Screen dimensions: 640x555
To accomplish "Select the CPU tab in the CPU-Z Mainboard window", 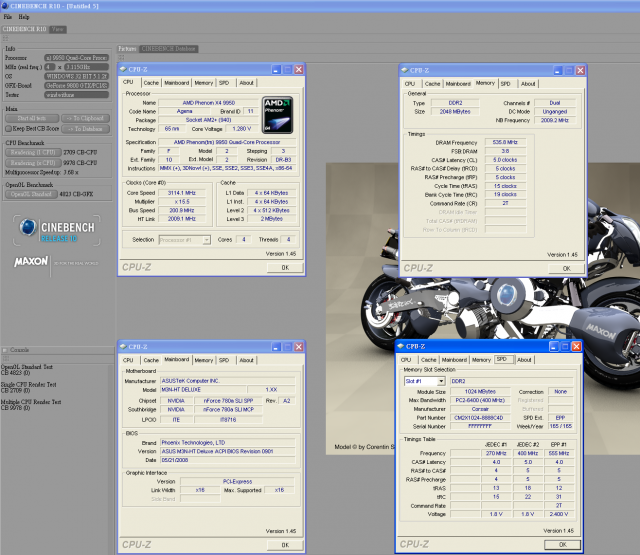I will 128,360.
